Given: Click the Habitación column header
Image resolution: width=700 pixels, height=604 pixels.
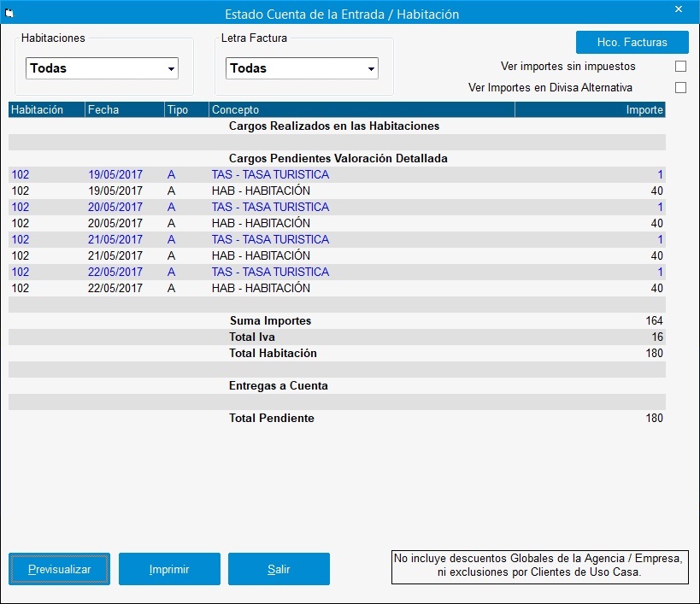Looking at the screenshot, I should pyautogui.click(x=46, y=109).
